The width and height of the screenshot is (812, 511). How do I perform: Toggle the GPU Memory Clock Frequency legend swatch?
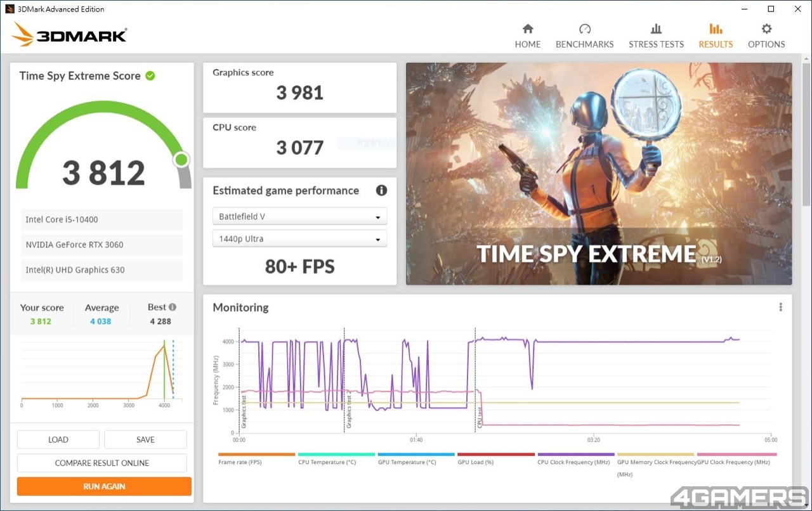tap(656, 454)
